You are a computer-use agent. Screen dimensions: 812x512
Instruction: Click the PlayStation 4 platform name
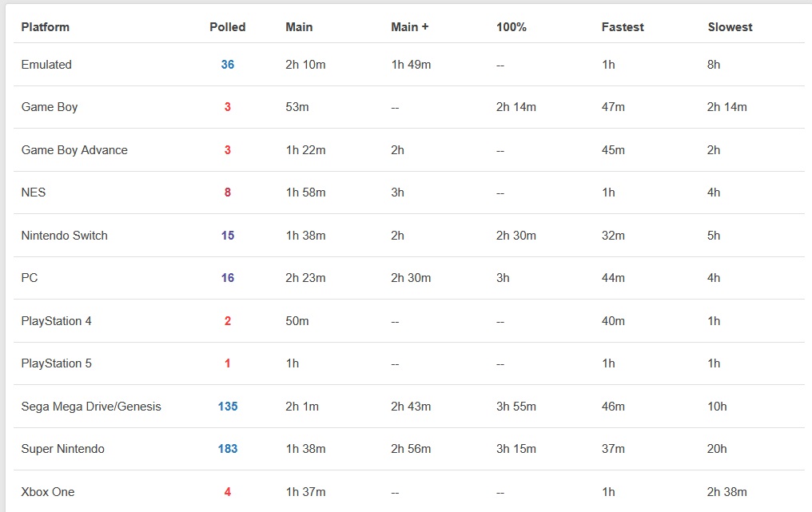[57, 321]
